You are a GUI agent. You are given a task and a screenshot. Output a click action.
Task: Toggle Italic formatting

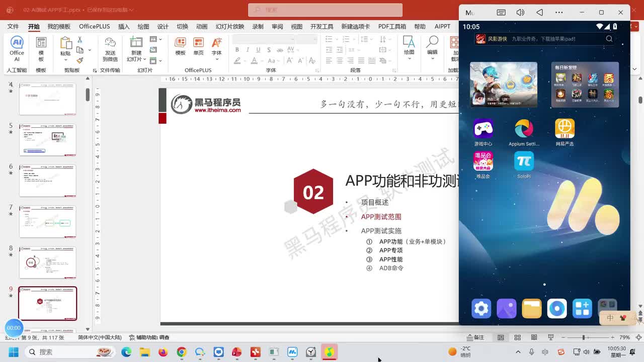click(x=248, y=50)
